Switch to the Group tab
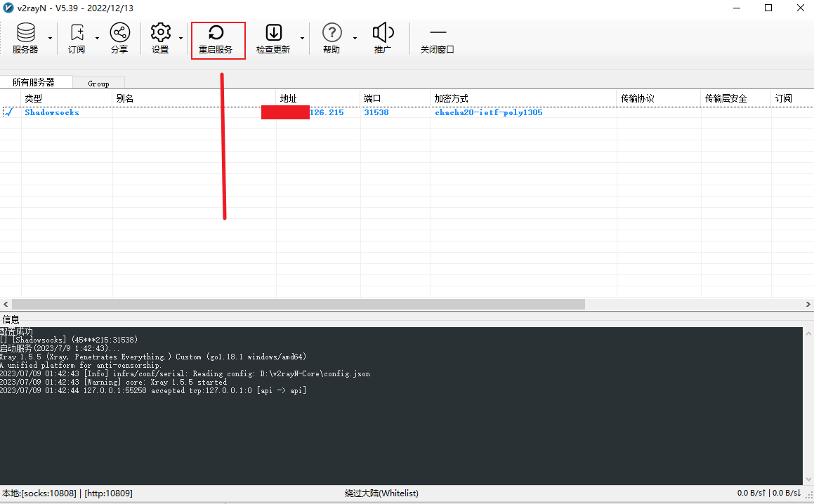 pyautogui.click(x=98, y=83)
